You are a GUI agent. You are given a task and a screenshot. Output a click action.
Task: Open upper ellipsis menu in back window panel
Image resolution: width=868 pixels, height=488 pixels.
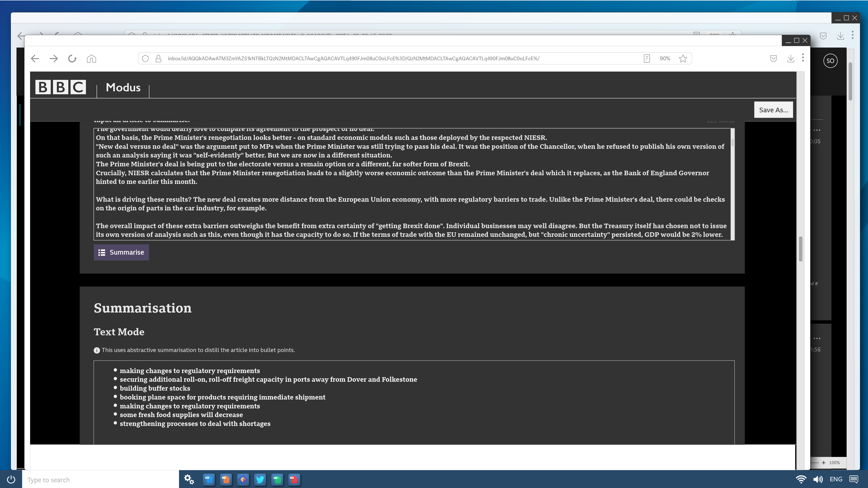click(x=817, y=130)
